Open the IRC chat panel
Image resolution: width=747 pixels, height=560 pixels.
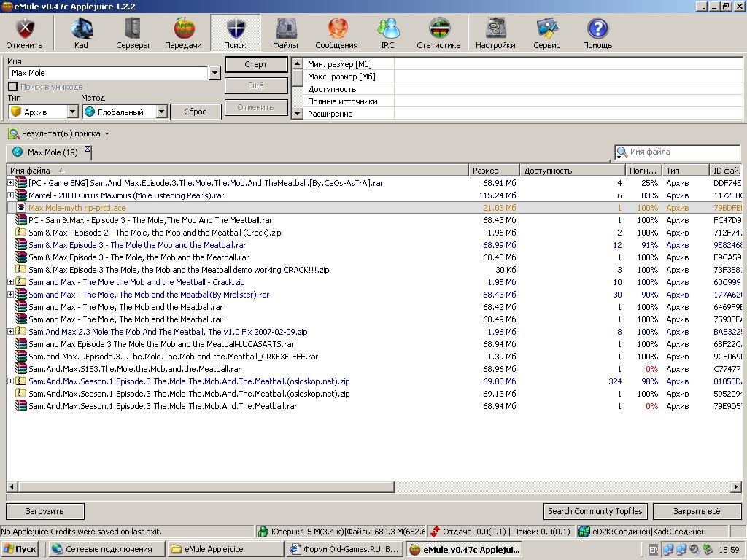click(x=387, y=34)
